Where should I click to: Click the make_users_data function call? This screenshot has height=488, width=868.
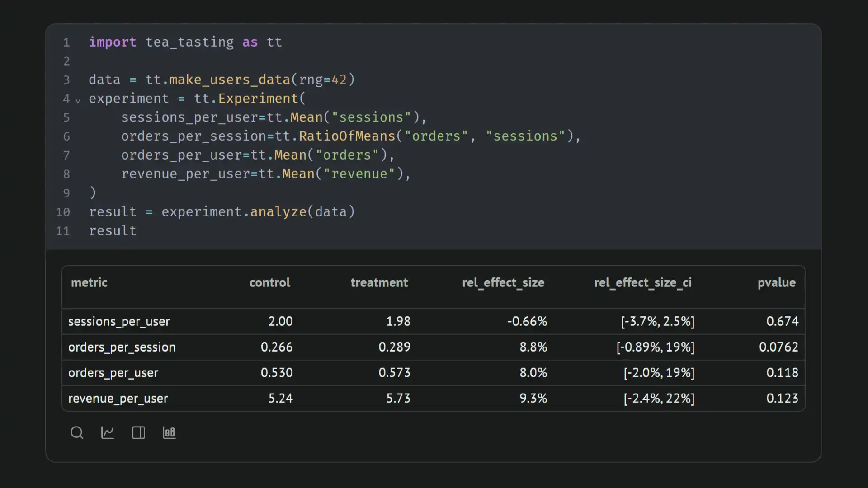tap(229, 80)
